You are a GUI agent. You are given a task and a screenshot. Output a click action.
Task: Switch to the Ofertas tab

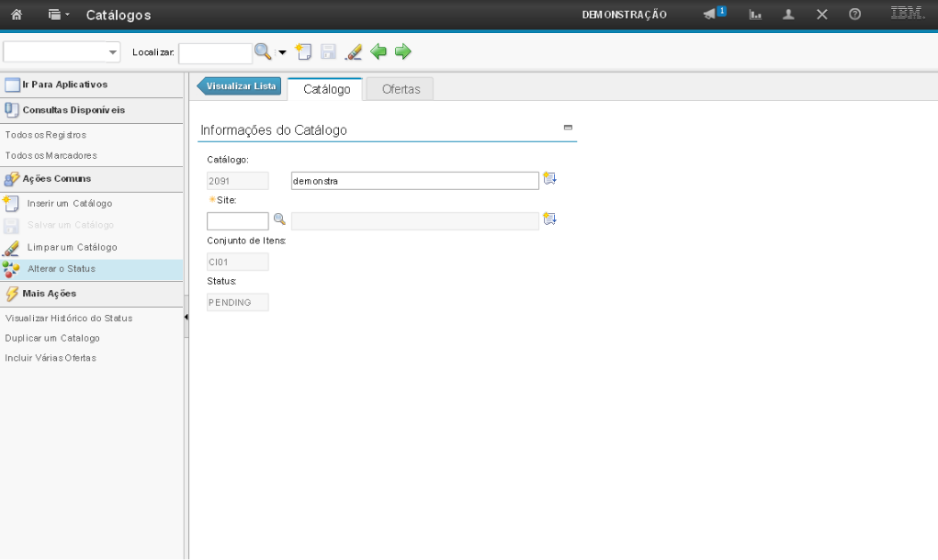coord(401,89)
